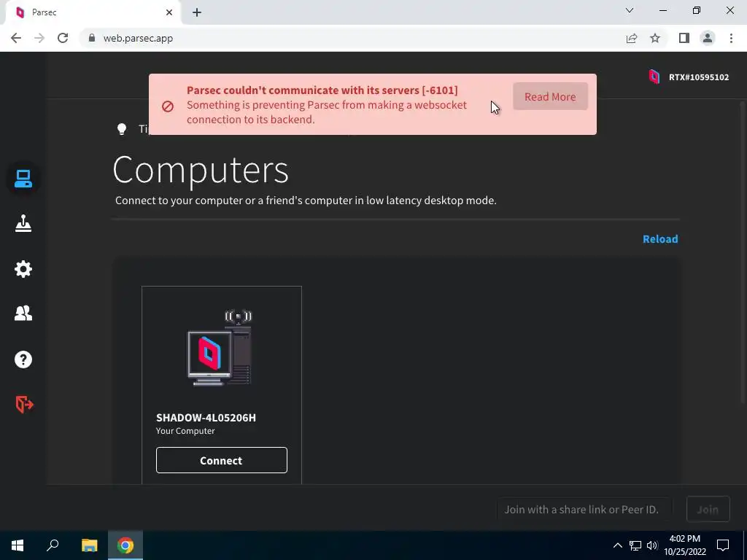Open the RTX#10595102 account name

click(699, 77)
